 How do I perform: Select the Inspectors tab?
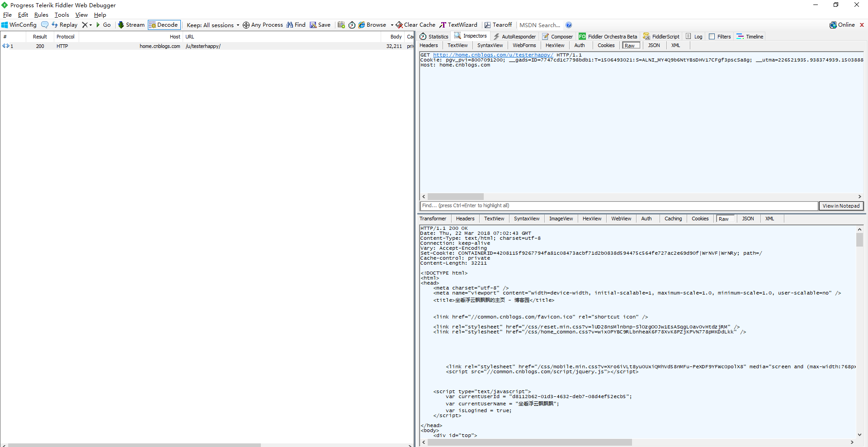coord(471,36)
